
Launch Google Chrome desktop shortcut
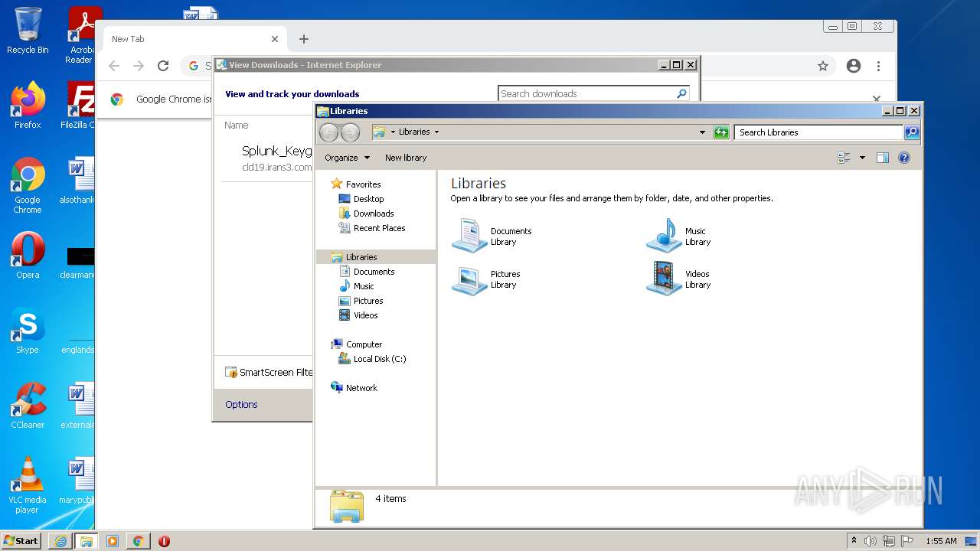point(28,185)
